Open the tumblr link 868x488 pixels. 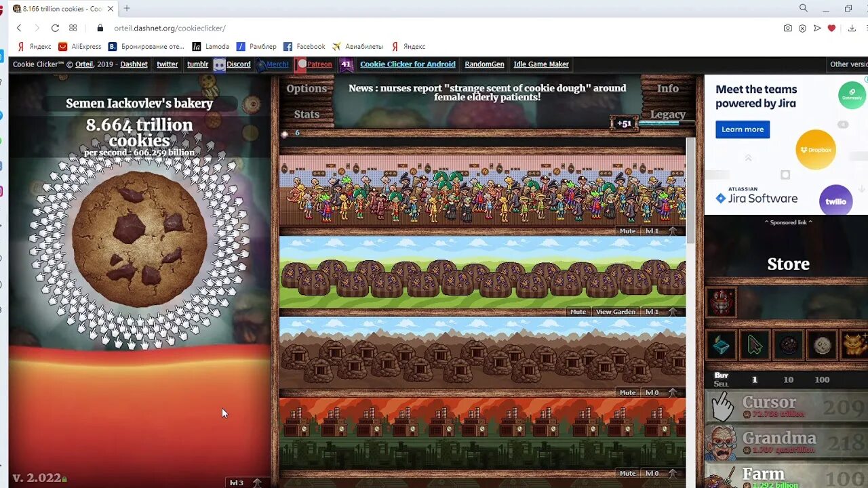(198, 64)
